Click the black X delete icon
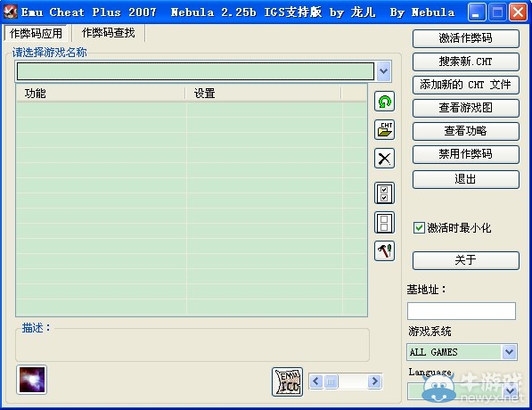 click(384, 158)
